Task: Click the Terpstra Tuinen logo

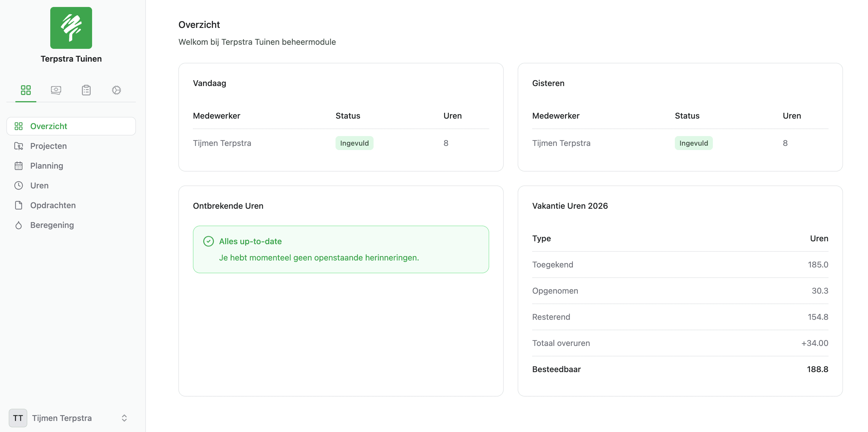Action: [71, 28]
